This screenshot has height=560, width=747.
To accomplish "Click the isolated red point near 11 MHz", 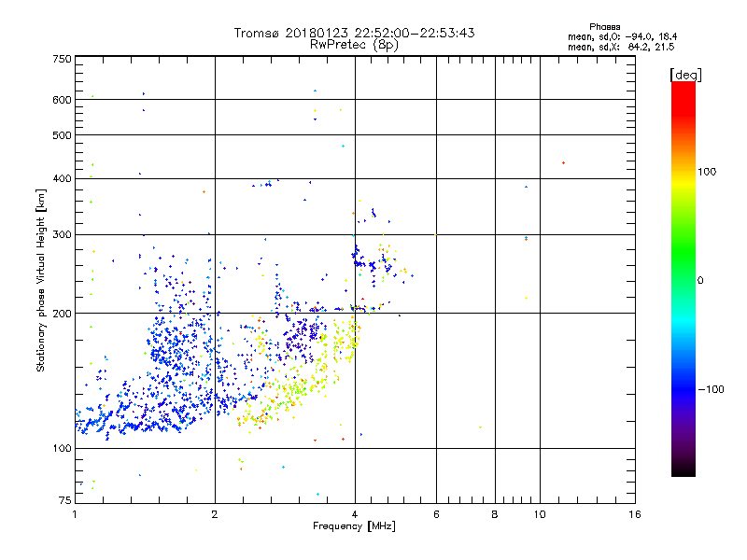I will point(564,162).
